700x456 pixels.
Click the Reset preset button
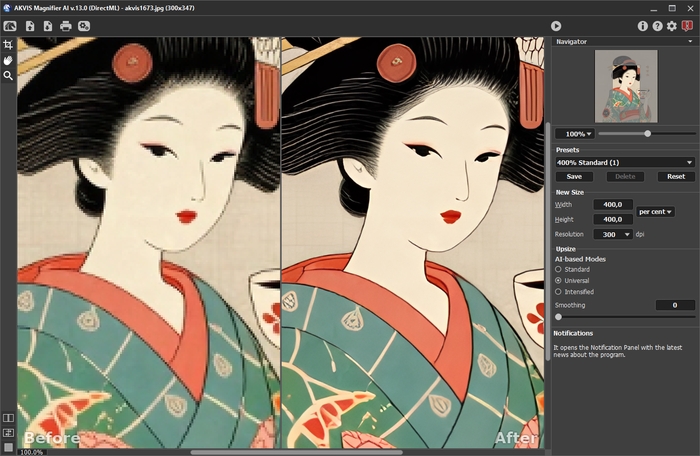(x=676, y=176)
